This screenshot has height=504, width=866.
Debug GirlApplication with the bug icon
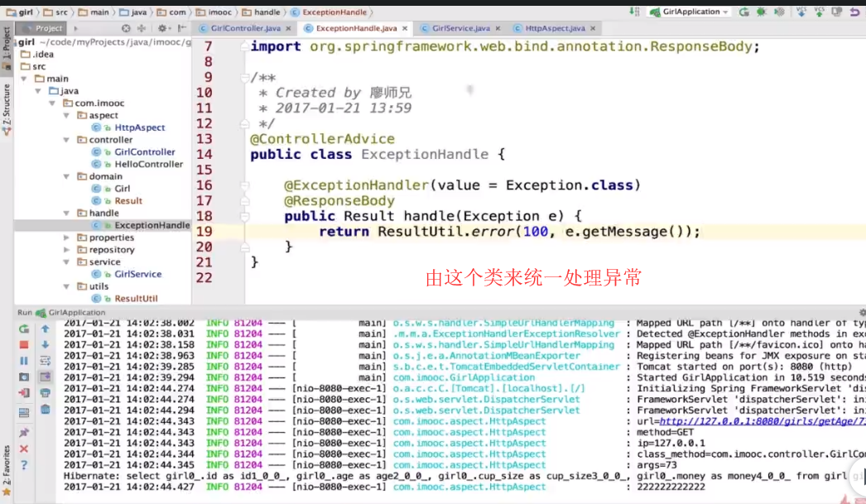[x=762, y=12]
